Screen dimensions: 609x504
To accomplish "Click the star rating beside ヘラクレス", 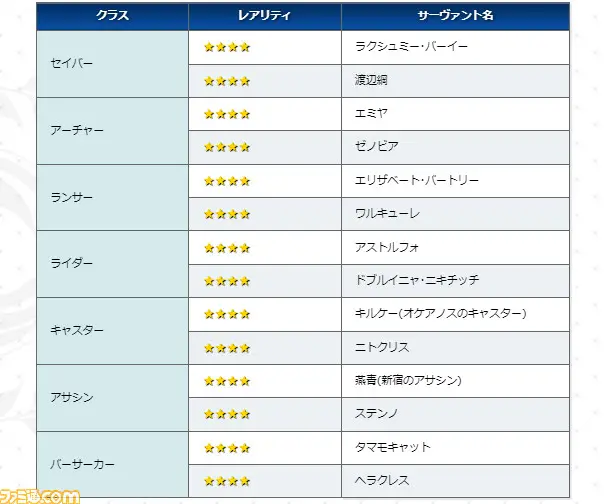I will [x=226, y=481].
